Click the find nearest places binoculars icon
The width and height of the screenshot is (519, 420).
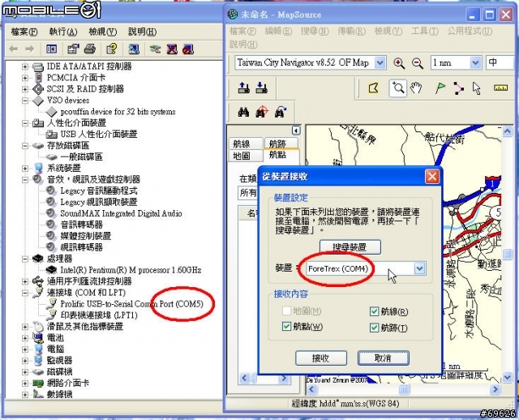[262, 113]
